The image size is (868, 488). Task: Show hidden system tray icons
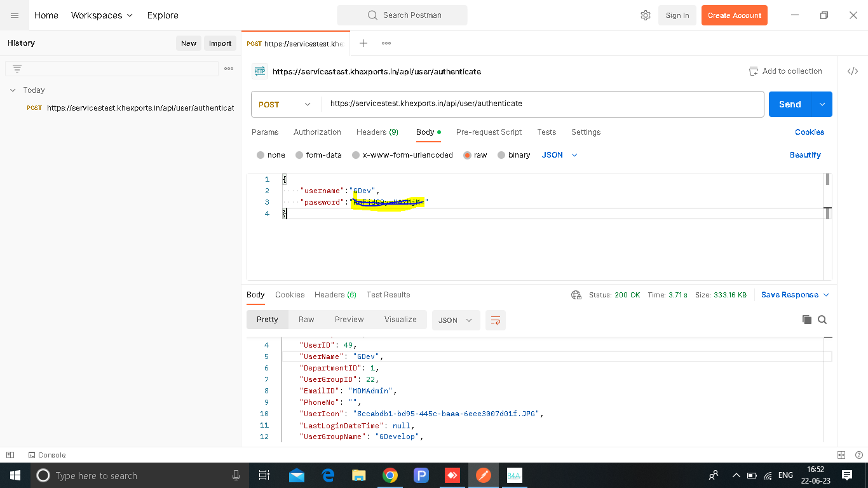click(736, 475)
